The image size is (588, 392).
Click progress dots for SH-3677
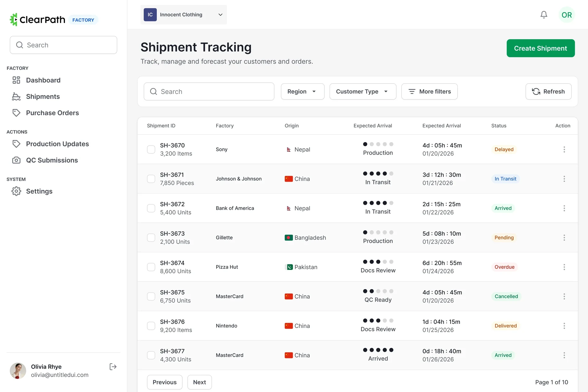378,350
